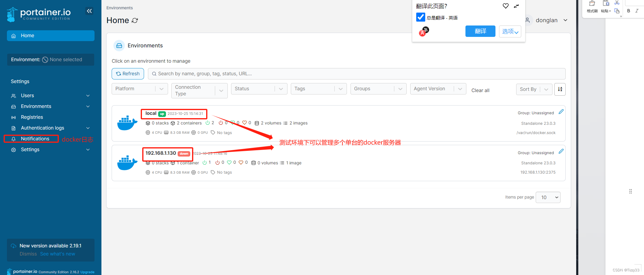
Task: Click the edit pencil for environment 192.168.1.130
Action: coord(561,151)
